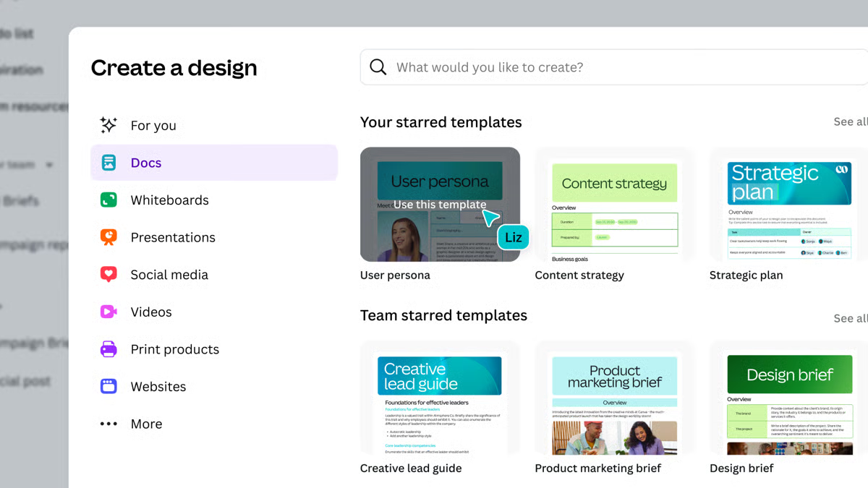868x488 pixels.
Task: Click the Videos play icon
Action: coord(110,312)
